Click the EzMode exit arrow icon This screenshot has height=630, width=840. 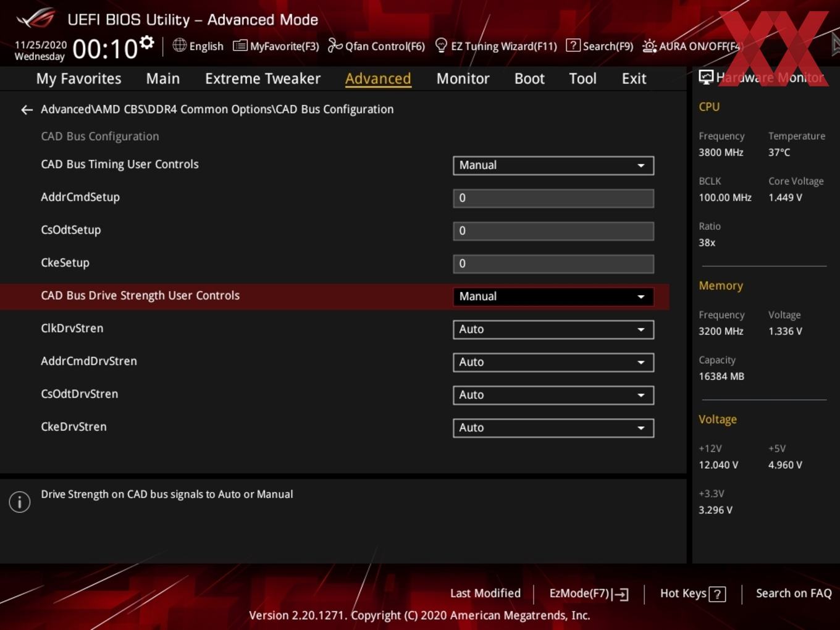click(621, 594)
